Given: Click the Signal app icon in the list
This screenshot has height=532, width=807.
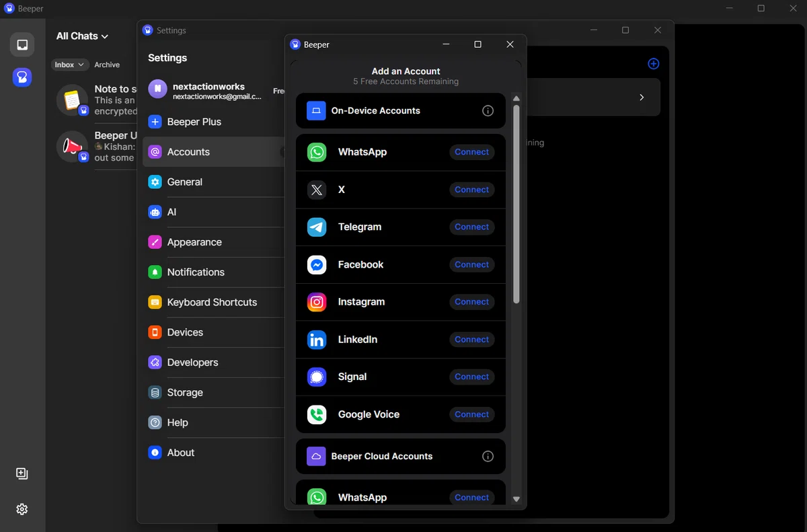Looking at the screenshot, I should (x=317, y=377).
